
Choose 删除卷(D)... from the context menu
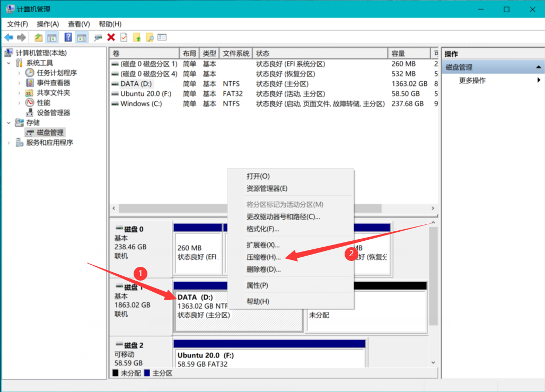point(291,269)
